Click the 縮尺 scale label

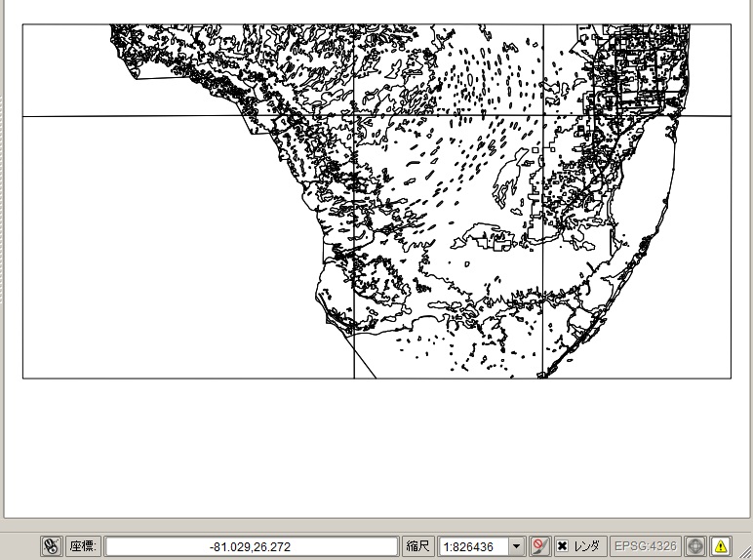click(x=417, y=546)
